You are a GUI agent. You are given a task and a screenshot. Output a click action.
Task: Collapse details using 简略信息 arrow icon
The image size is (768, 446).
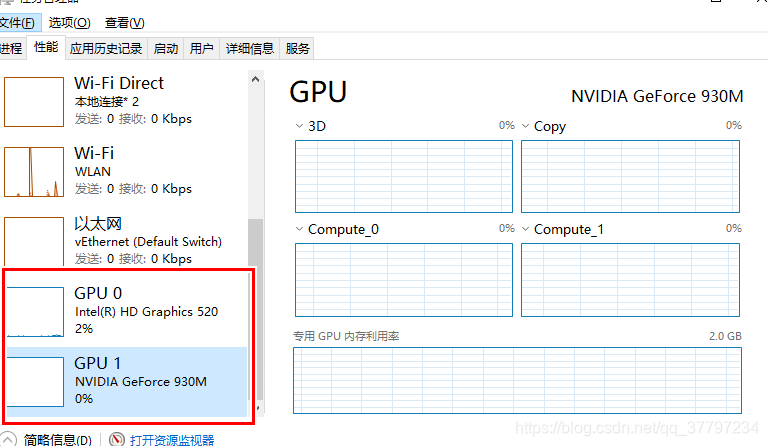click(8, 439)
